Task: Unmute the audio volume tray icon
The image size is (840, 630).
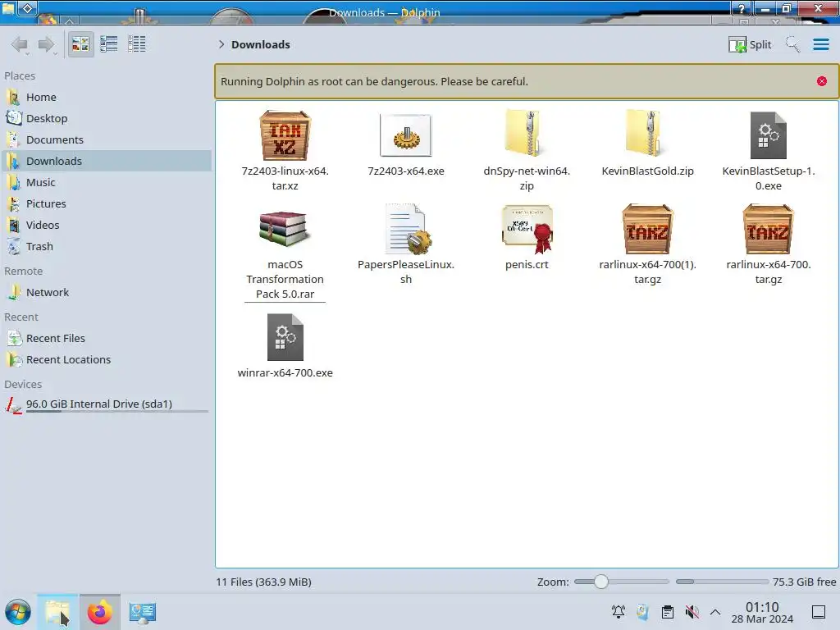Action: (x=692, y=612)
